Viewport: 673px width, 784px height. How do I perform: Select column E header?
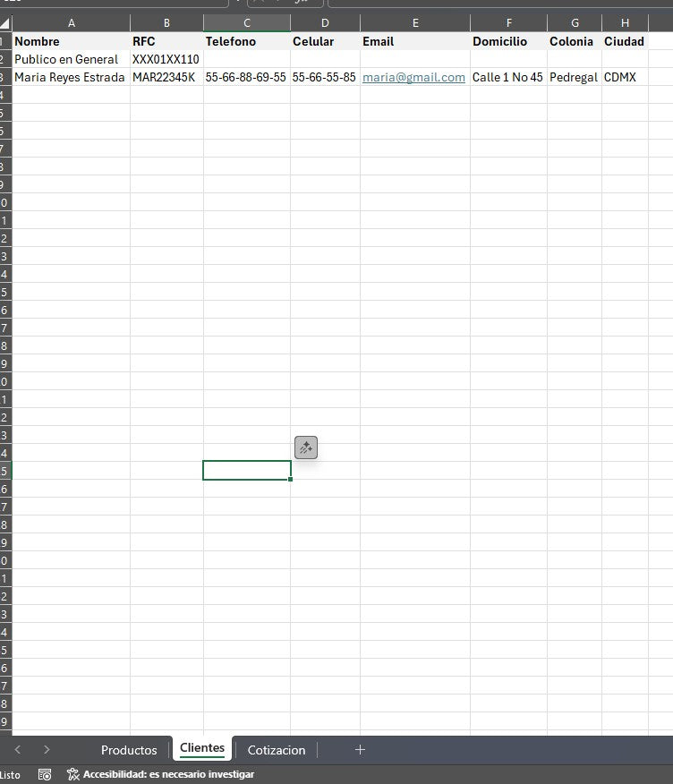(x=415, y=23)
